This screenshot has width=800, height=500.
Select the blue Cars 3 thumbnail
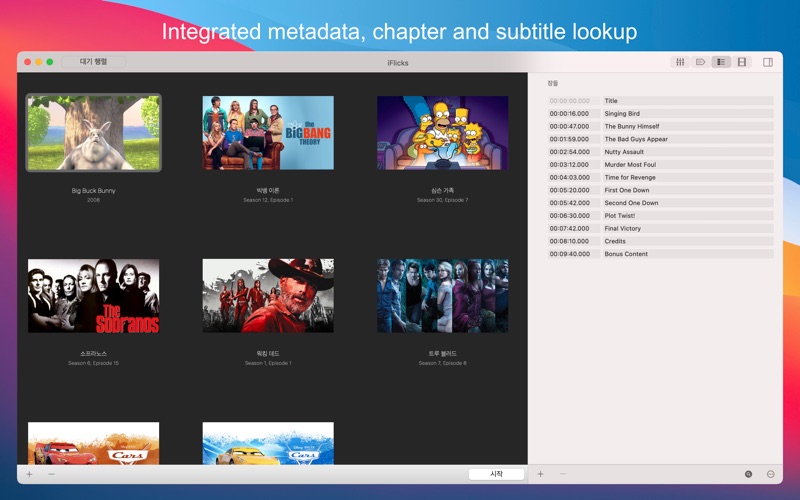tap(268, 443)
